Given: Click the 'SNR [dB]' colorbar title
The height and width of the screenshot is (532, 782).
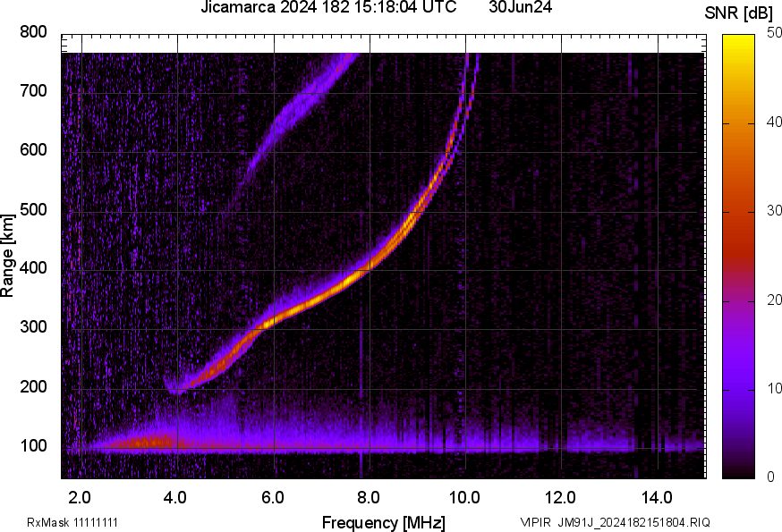Looking at the screenshot, I should [738, 13].
